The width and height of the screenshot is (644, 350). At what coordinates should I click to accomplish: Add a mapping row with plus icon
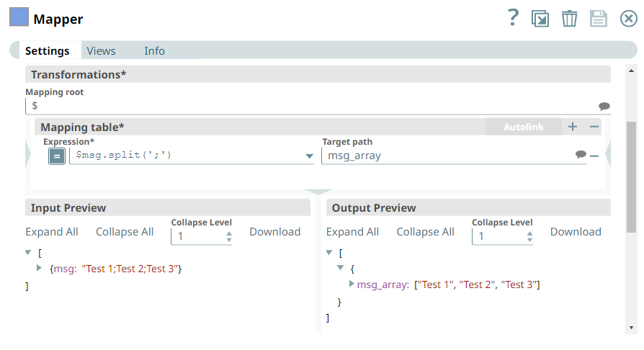click(x=573, y=127)
